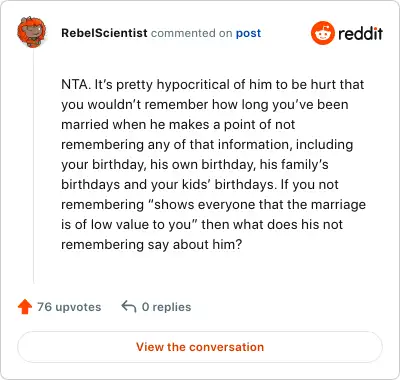Click the reply arrow icon

(129, 306)
